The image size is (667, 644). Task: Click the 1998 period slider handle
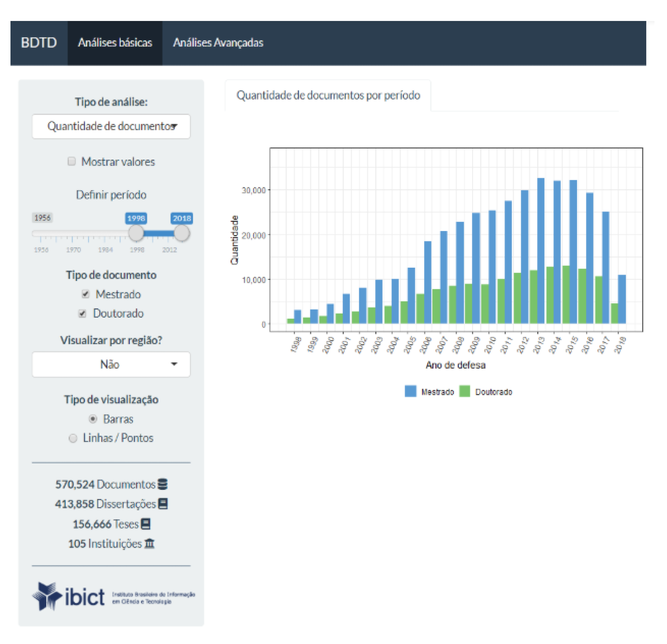tap(136, 233)
